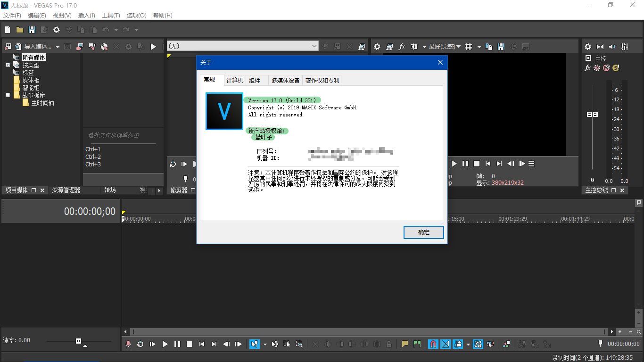Toggle loop playback on the timeline toolbar

[x=140, y=344]
